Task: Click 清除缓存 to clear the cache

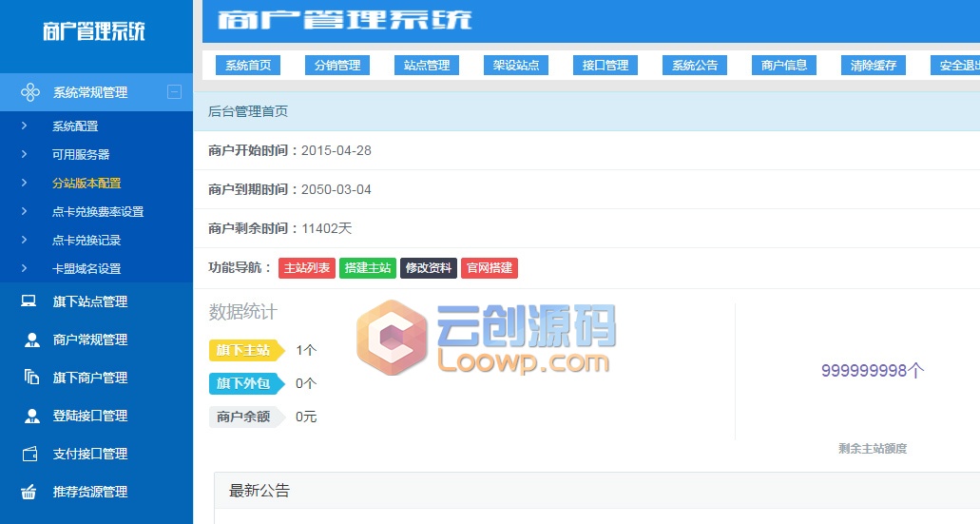Action: point(874,65)
